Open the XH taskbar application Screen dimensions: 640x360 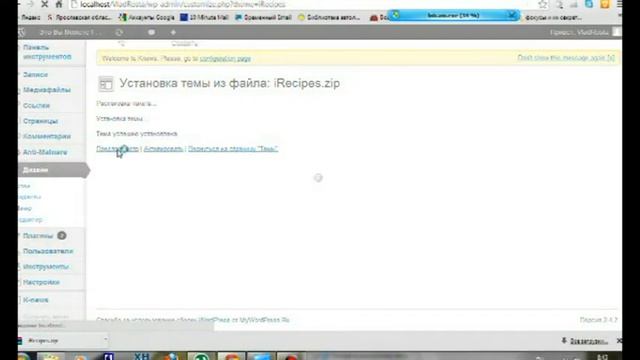click(x=141, y=356)
